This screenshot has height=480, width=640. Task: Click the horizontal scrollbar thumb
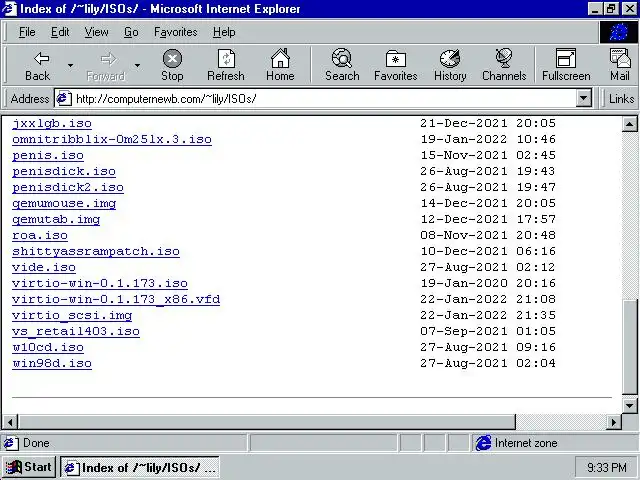point(267,422)
